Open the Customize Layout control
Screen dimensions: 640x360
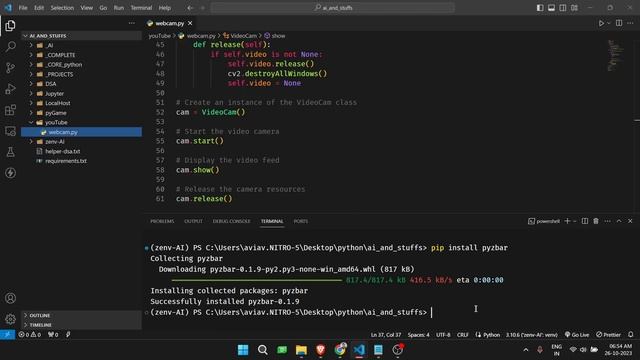coord(574,8)
